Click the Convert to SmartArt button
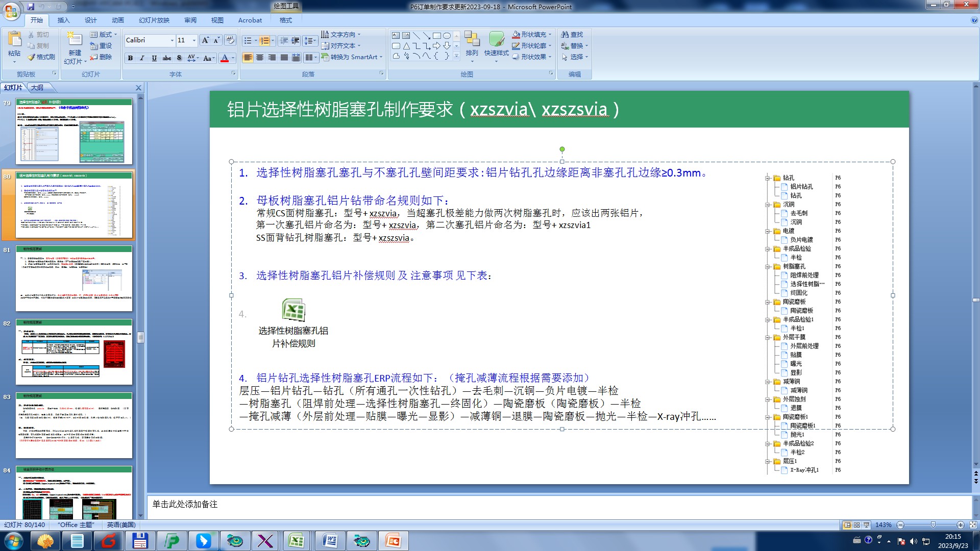This screenshot has width=980, height=551. pyautogui.click(x=352, y=57)
